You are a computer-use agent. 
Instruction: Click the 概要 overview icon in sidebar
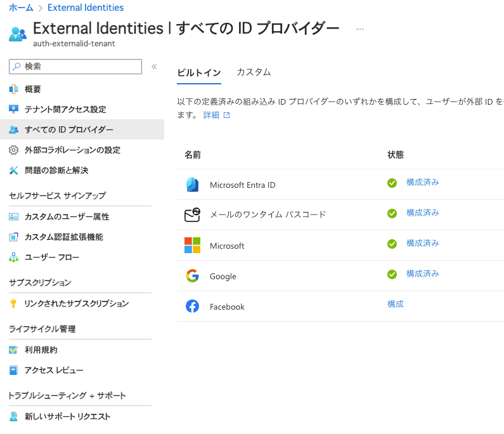click(x=13, y=89)
